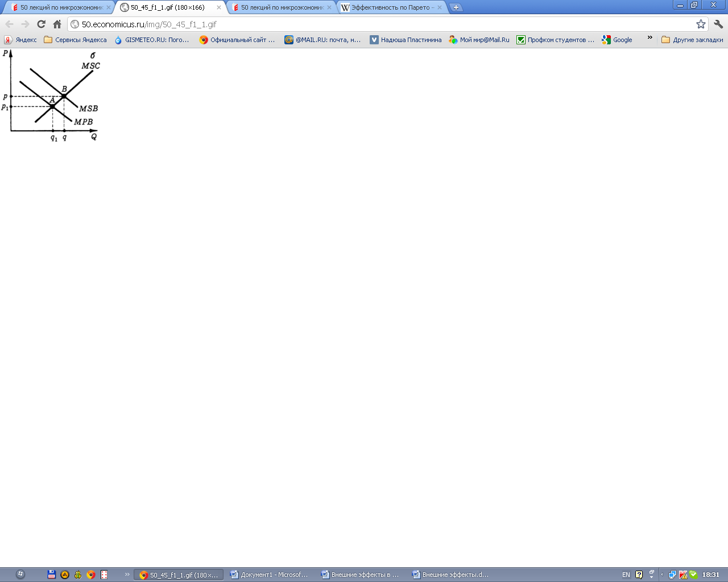
Task: Launch Chrome from the quick launch bar
Action: pyautogui.click(x=91, y=575)
